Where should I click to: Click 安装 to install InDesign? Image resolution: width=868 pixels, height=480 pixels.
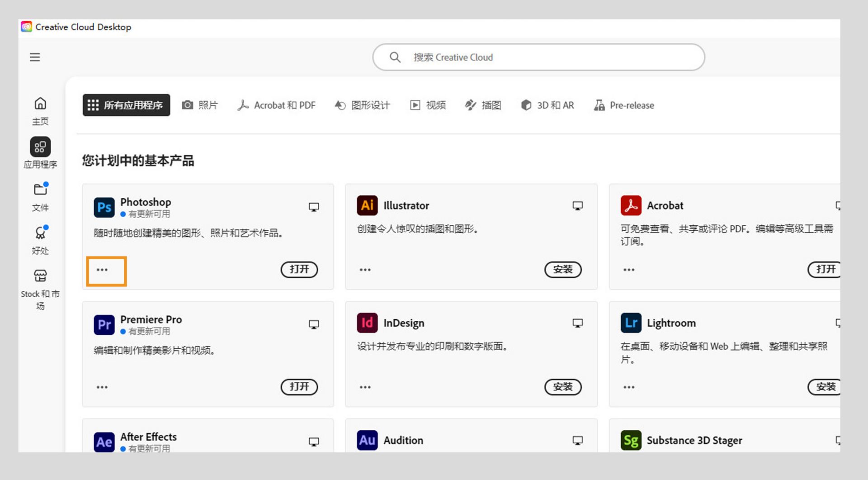click(563, 387)
